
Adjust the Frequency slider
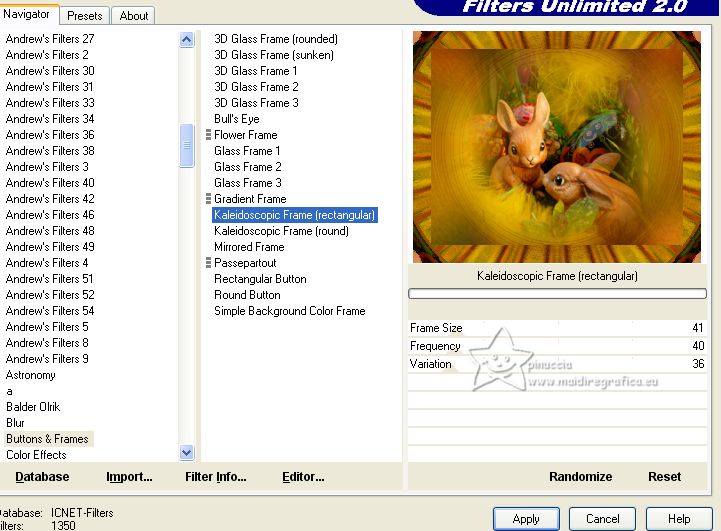coord(557,346)
